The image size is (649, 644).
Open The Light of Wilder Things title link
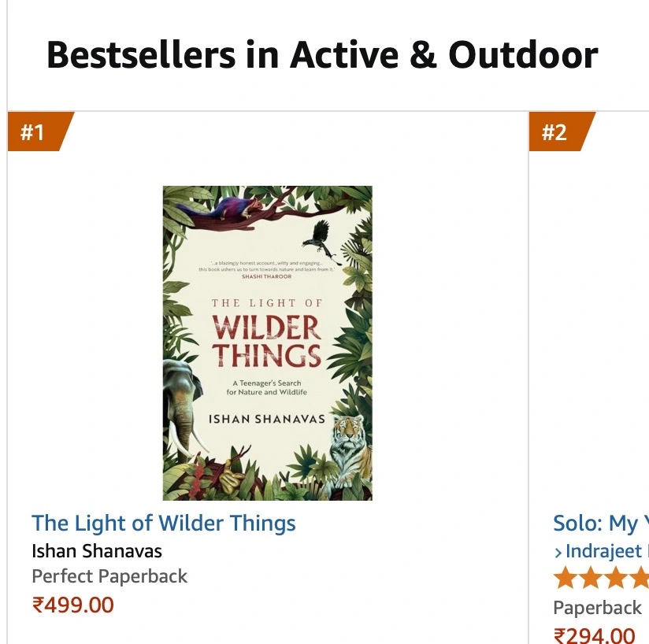click(x=164, y=524)
